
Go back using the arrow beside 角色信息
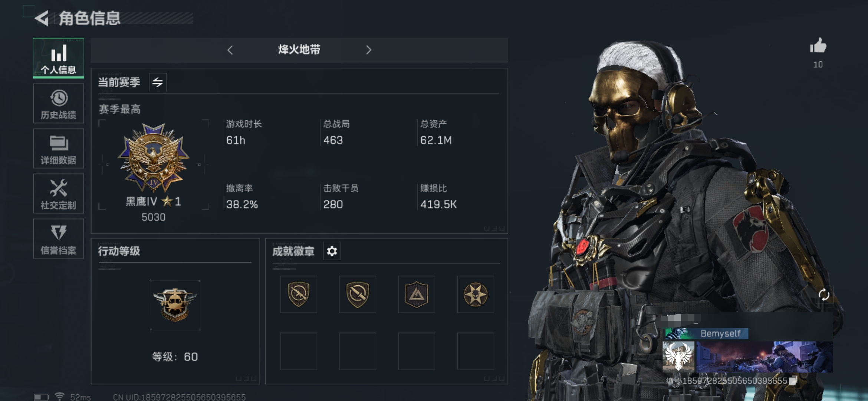[42, 18]
